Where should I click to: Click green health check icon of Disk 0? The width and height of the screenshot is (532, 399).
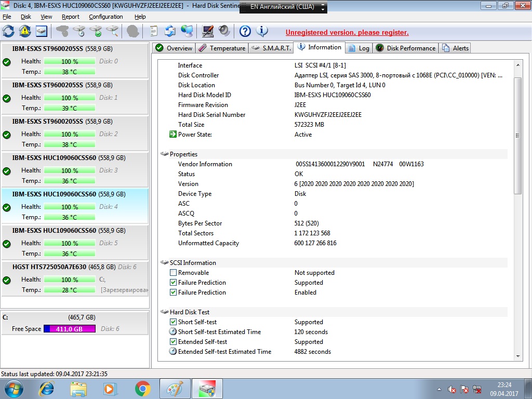[6, 62]
